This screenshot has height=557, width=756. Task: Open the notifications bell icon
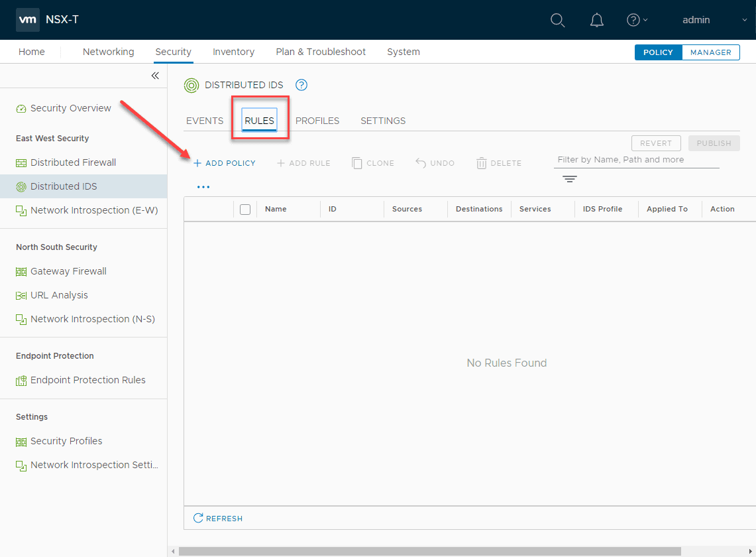[596, 20]
